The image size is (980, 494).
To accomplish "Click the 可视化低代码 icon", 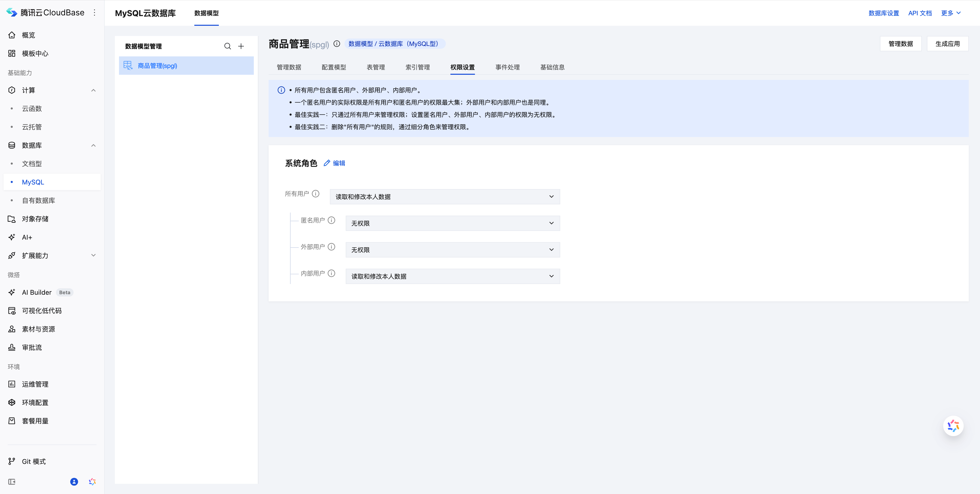I will tap(12, 311).
